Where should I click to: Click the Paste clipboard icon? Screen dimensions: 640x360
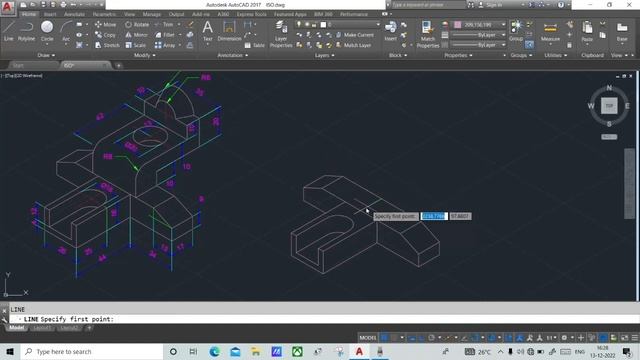click(x=587, y=31)
